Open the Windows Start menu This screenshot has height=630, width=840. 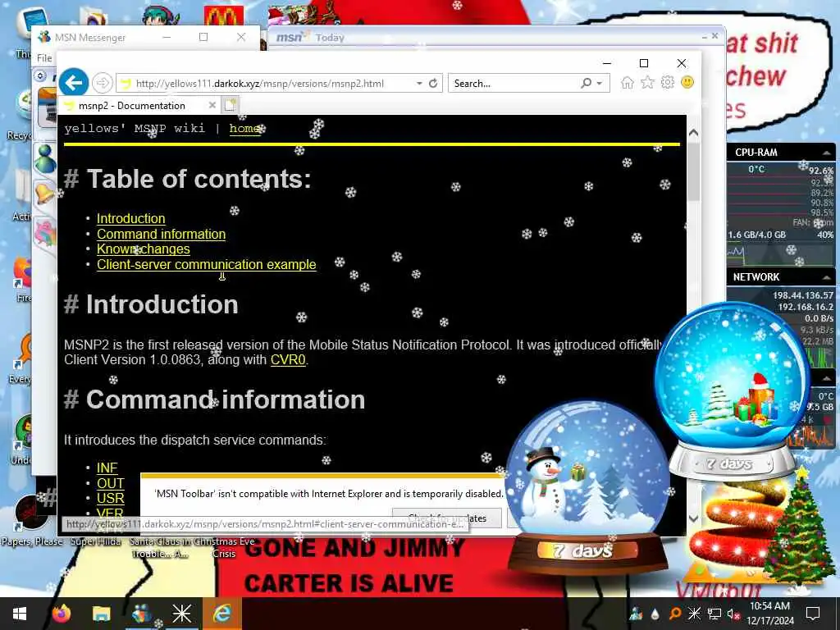click(20, 614)
